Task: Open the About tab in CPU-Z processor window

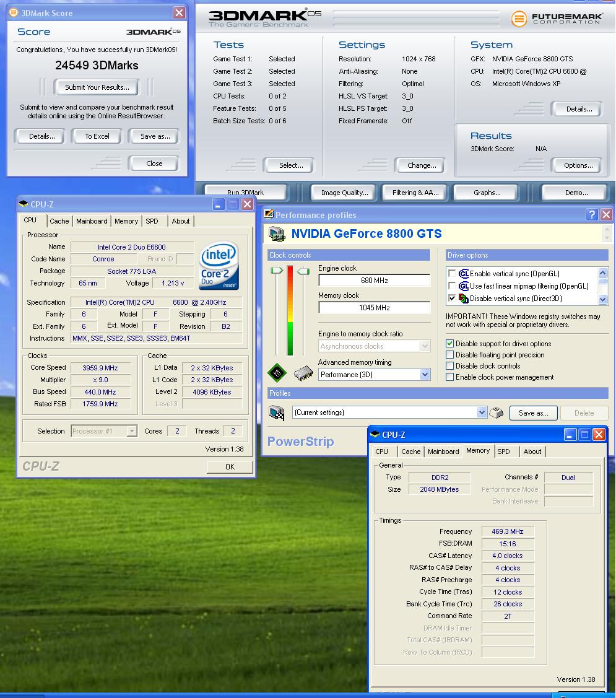Action: (181, 221)
